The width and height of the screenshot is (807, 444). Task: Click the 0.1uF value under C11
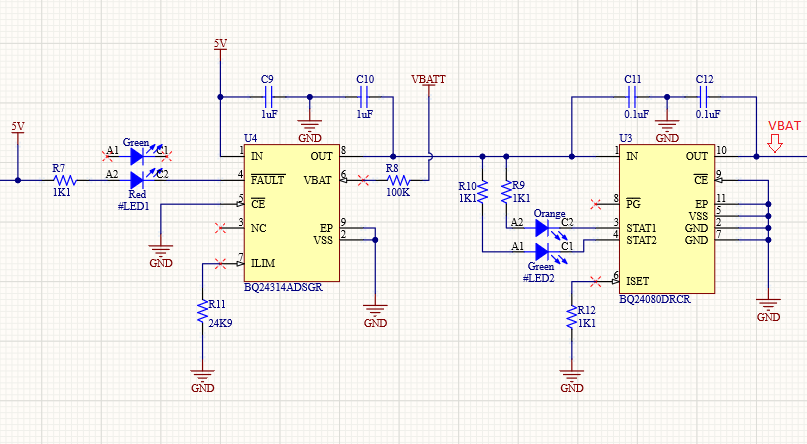tap(637, 114)
